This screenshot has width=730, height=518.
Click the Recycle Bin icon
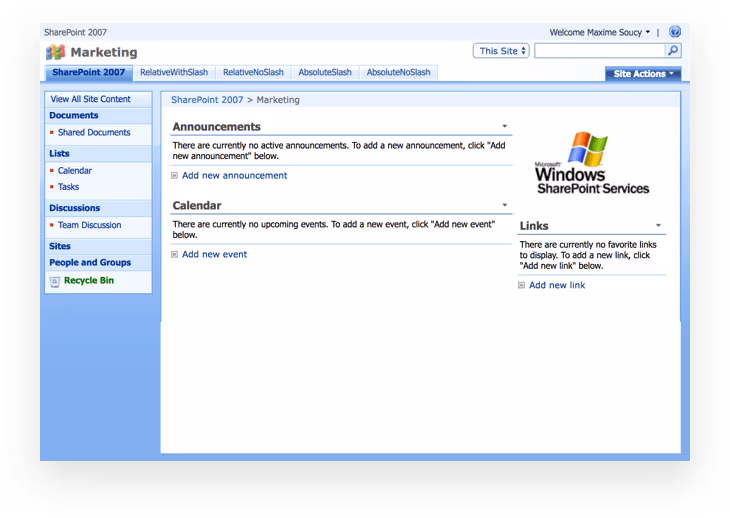[x=54, y=282]
